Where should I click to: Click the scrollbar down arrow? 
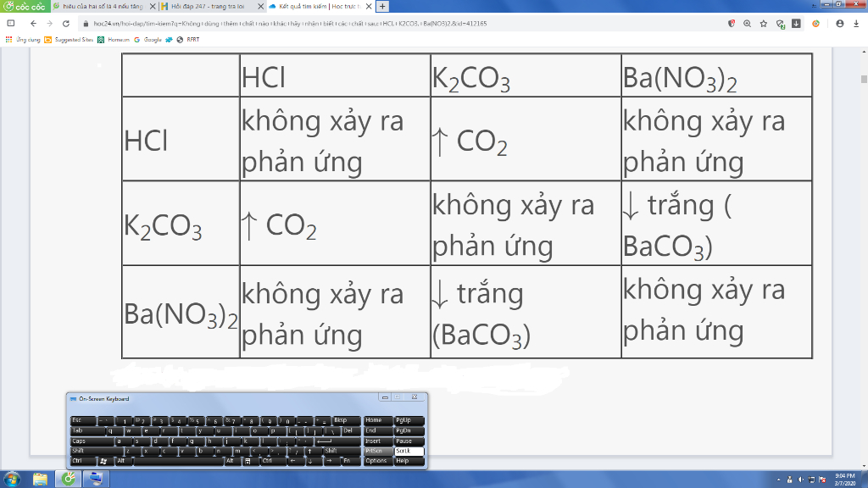pyautogui.click(x=864, y=466)
